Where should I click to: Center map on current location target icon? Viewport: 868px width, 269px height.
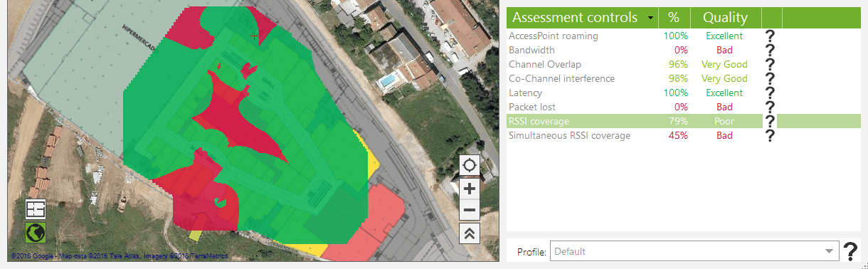click(x=470, y=165)
